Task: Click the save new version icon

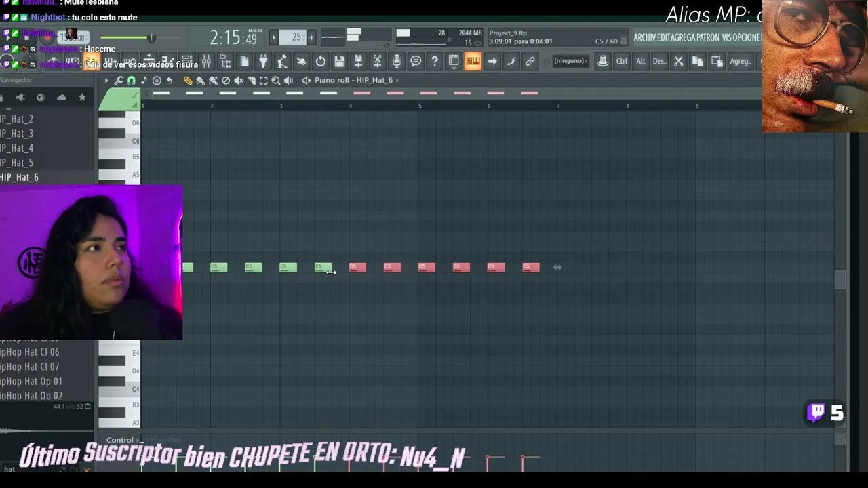Action: [x=358, y=62]
